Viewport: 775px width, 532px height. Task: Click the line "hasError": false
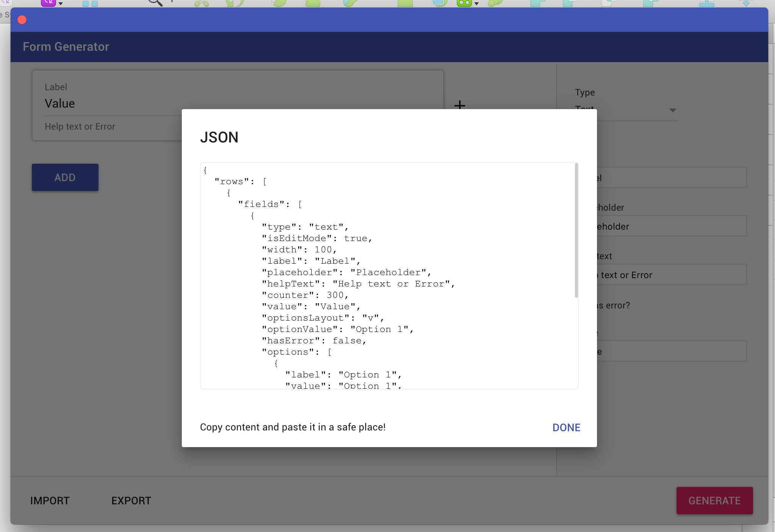coord(314,341)
